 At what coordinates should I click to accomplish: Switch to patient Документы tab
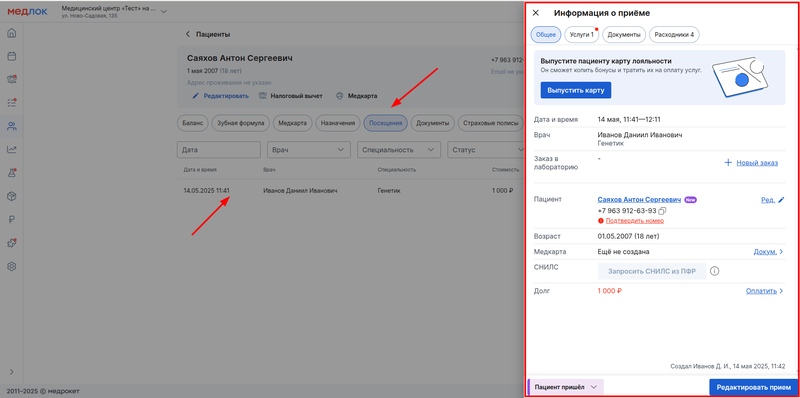click(433, 123)
